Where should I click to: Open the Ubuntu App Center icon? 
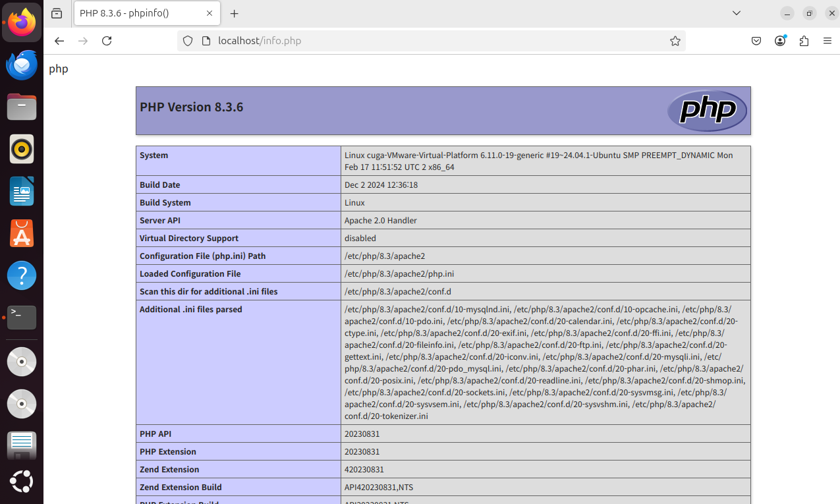(x=22, y=234)
